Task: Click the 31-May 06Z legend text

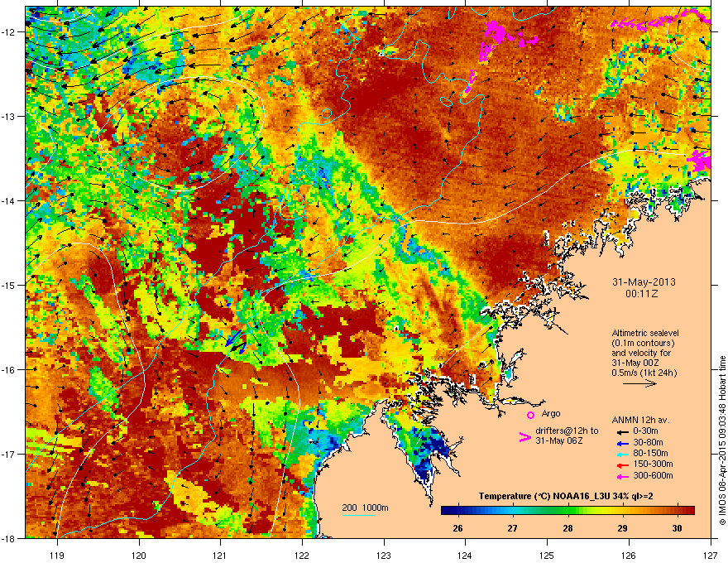Action: pyautogui.click(x=558, y=440)
